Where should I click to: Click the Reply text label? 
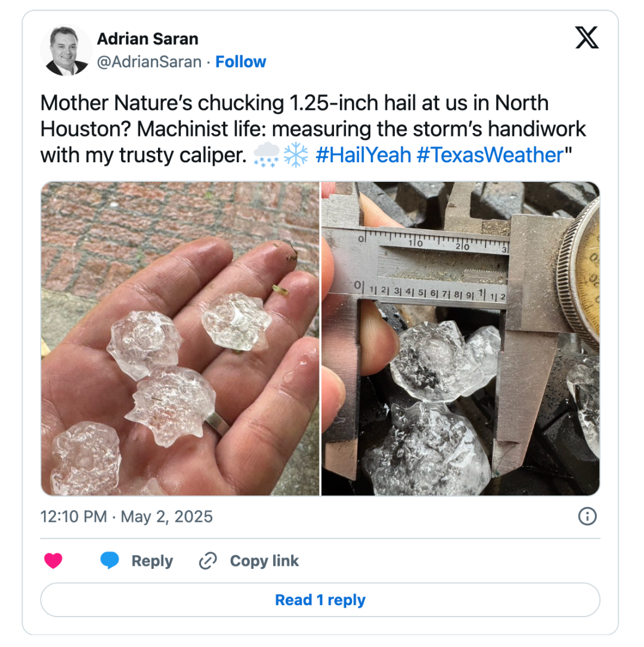click(x=152, y=561)
